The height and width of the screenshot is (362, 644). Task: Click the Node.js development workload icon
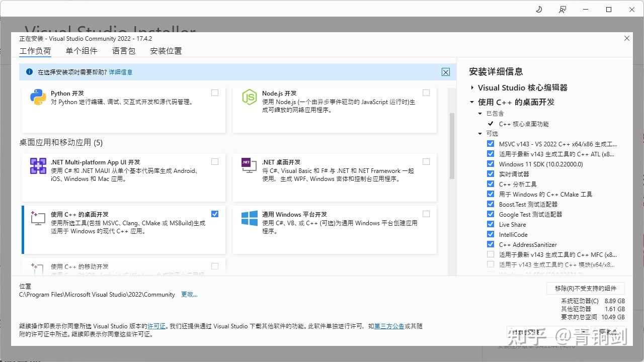tap(250, 97)
